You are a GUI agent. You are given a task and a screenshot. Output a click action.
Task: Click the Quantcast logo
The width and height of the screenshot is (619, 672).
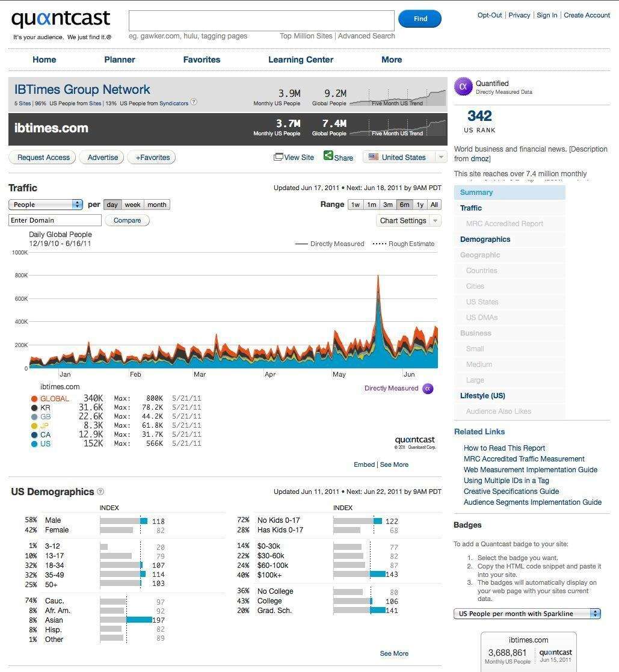coord(61,19)
